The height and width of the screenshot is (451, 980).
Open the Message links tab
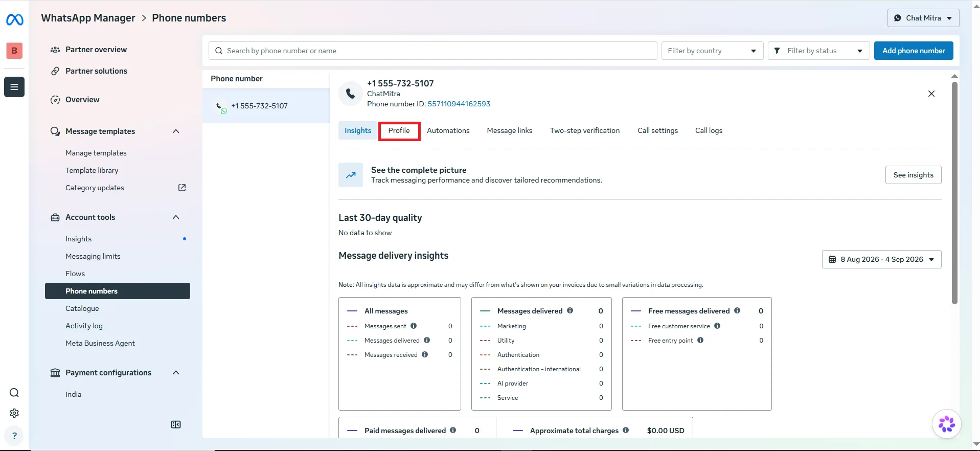tap(510, 131)
